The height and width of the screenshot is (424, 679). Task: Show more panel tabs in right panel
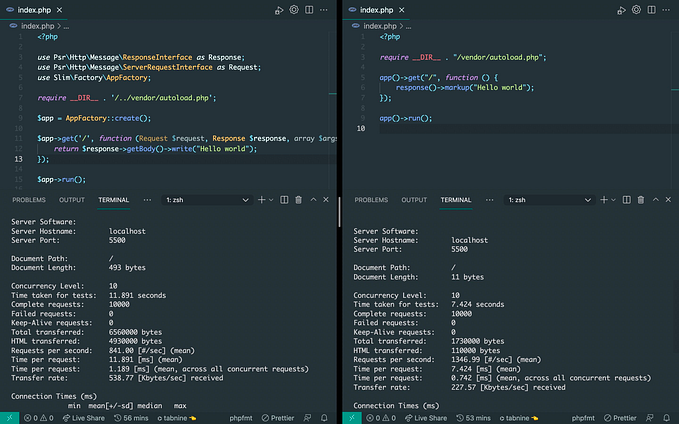coord(489,200)
